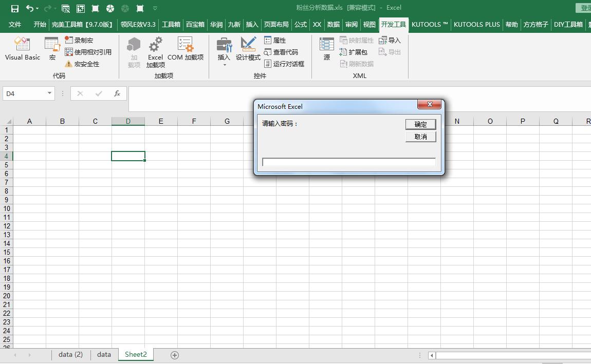Open the Customize Quick Access Toolbar dropdown
This screenshot has height=364, width=591.
click(x=155, y=8)
